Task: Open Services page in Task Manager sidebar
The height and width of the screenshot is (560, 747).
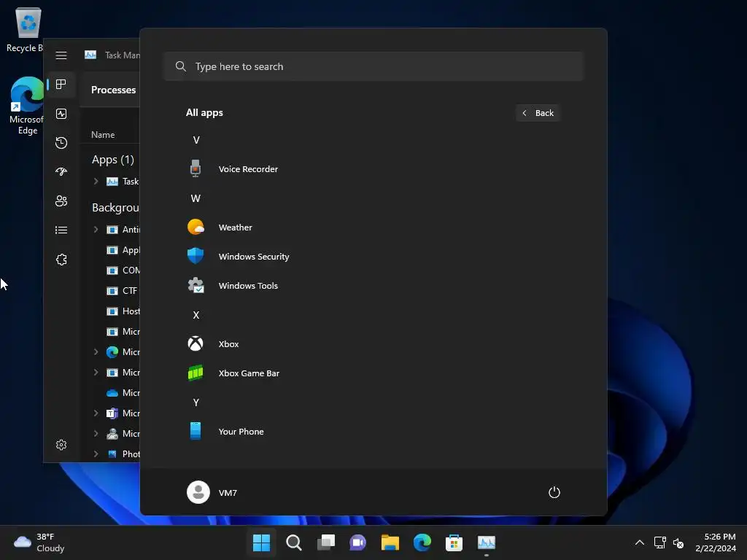Action: pyautogui.click(x=61, y=260)
